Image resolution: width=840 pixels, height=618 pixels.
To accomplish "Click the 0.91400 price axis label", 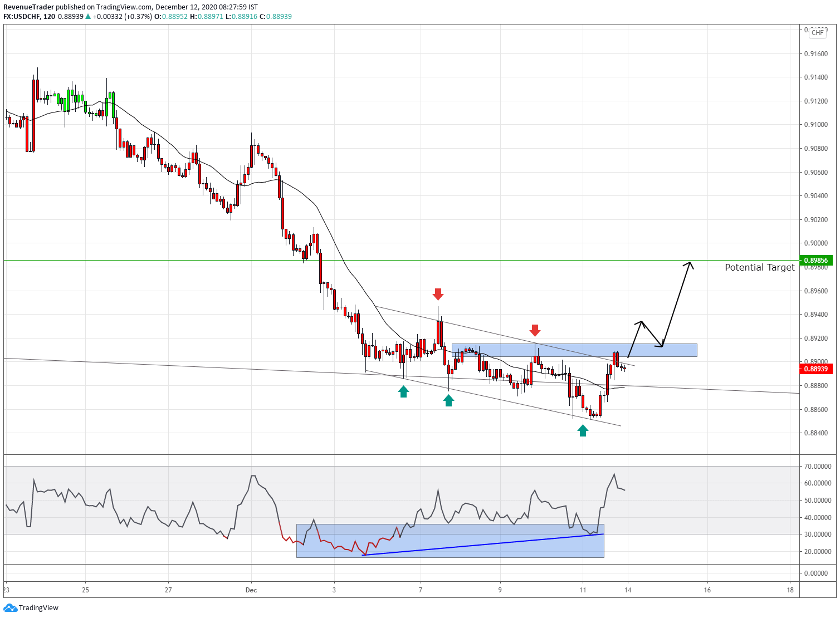I will click(815, 77).
